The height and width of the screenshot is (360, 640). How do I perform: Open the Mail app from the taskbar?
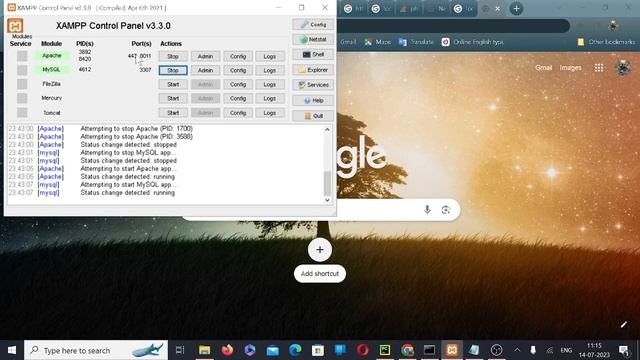[273, 350]
